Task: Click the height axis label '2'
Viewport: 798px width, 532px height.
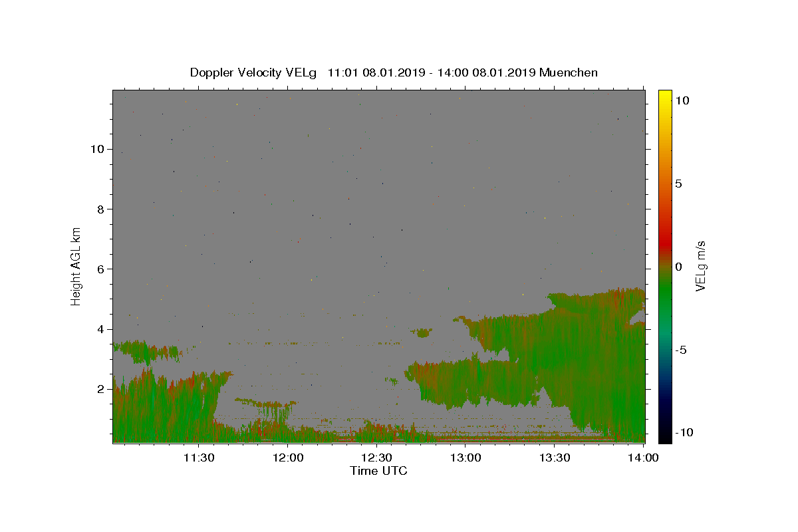Action: 101,389
